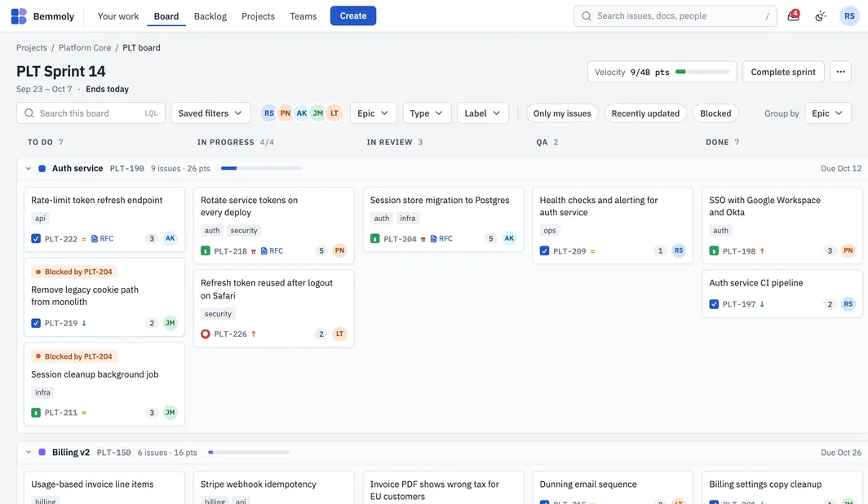Click task checkbox icon on PLT-197
The height and width of the screenshot is (504, 868).
pyautogui.click(x=714, y=304)
